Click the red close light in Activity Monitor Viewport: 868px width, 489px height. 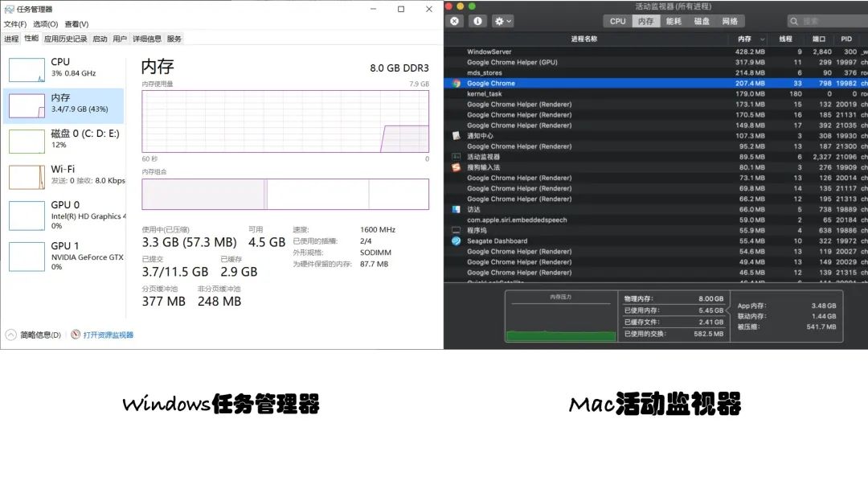click(x=449, y=6)
